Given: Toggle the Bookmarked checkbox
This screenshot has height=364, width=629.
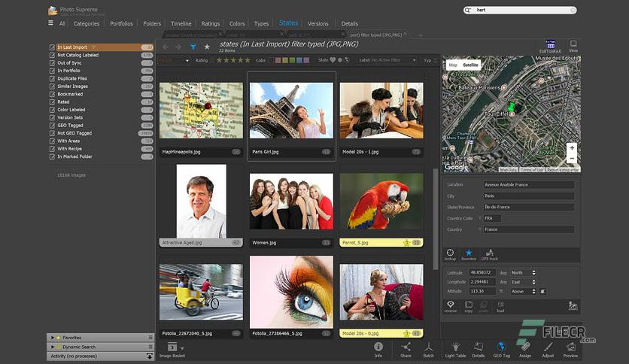Looking at the screenshot, I should coord(52,94).
